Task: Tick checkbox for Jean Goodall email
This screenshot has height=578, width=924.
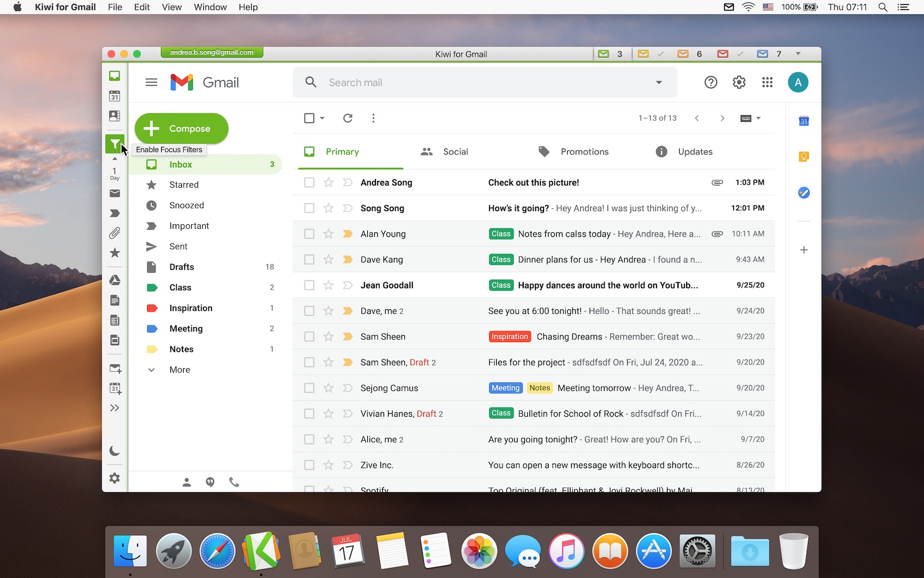Action: click(310, 286)
